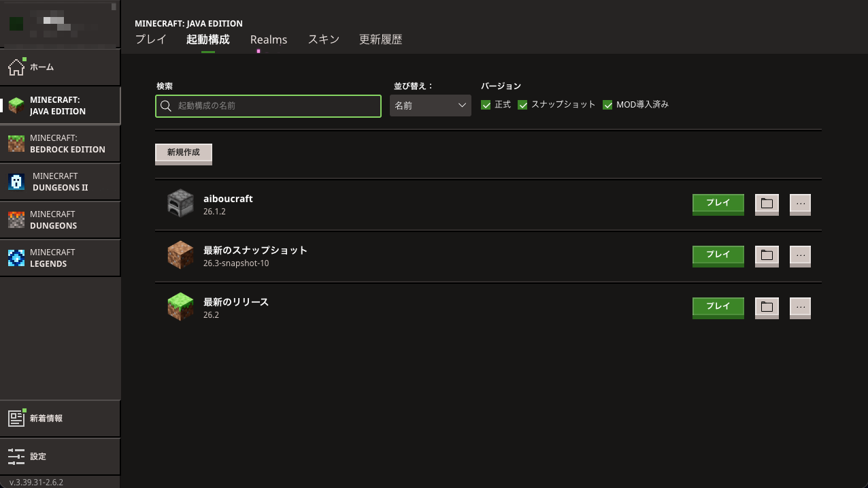Open the 最新のスナップショット folder icon
Screen dimensions: 868x488
(767, 255)
